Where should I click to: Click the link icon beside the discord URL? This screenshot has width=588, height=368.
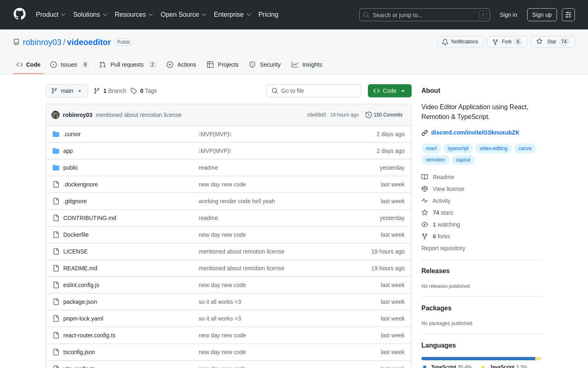(425, 132)
